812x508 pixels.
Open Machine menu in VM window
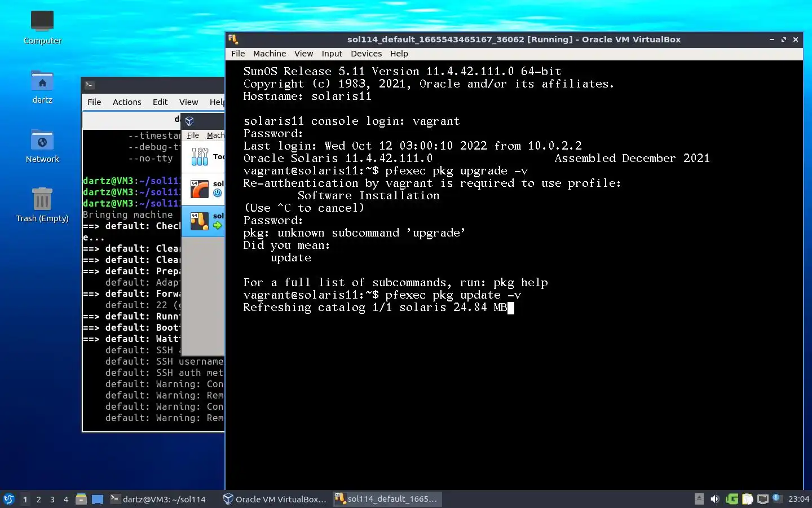[x=270, y=54]
